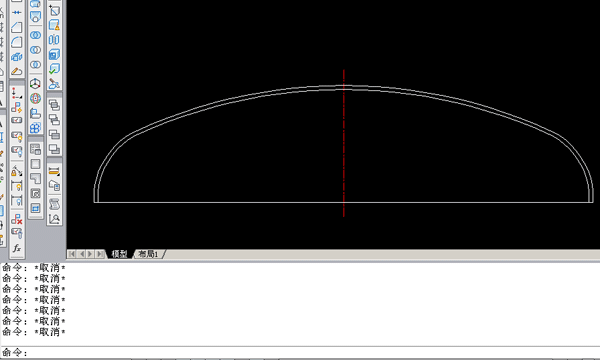Click the Polygonal Viewport icon
Image resolution: width=600 pixels, height=360 pixels.
tap(35, 178)
